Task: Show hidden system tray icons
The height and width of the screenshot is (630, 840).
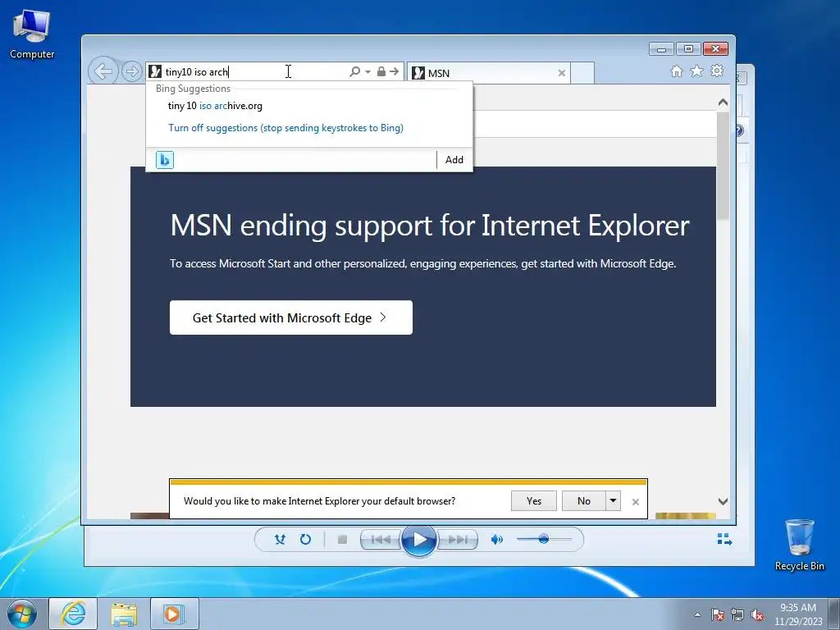Action: (x=697, y=614)
